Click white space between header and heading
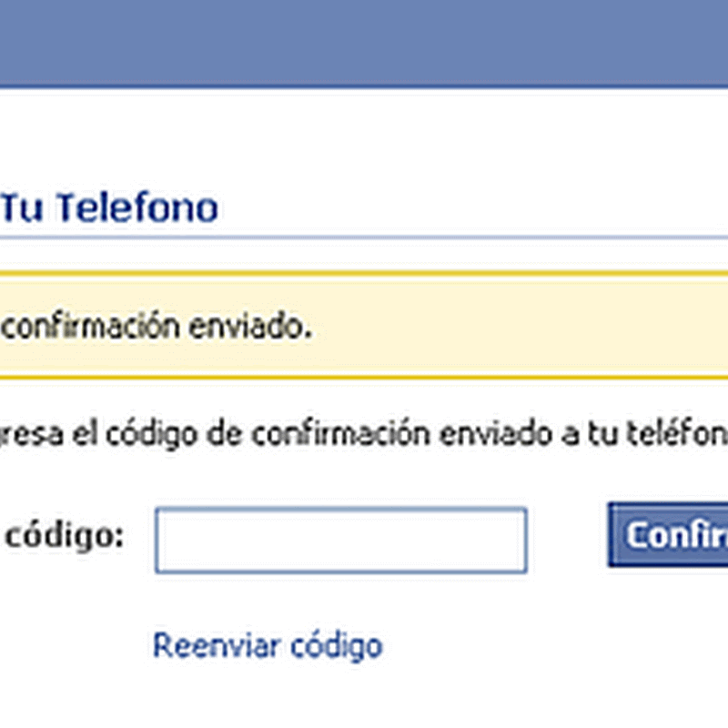Image resolution: width=728 pixels, height=728 pixels. 364,136
